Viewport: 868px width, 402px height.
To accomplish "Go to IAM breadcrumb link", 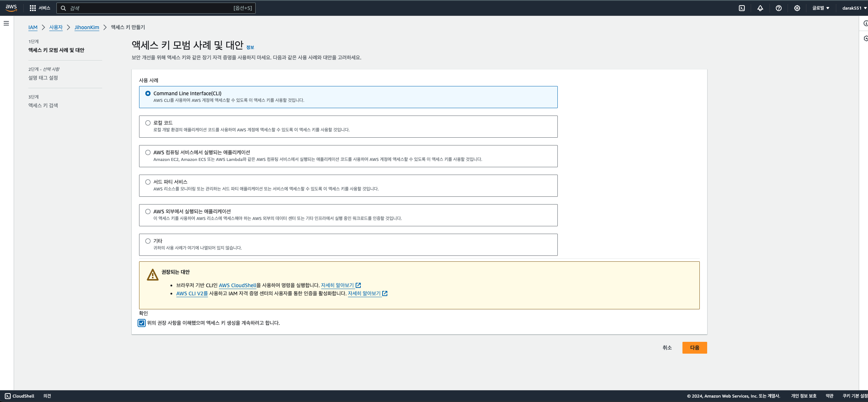I will (33, 27).
